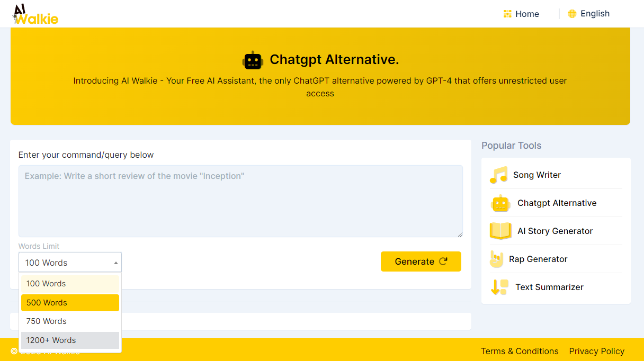Select the 1200+ Words option

(x=70, y=340)
